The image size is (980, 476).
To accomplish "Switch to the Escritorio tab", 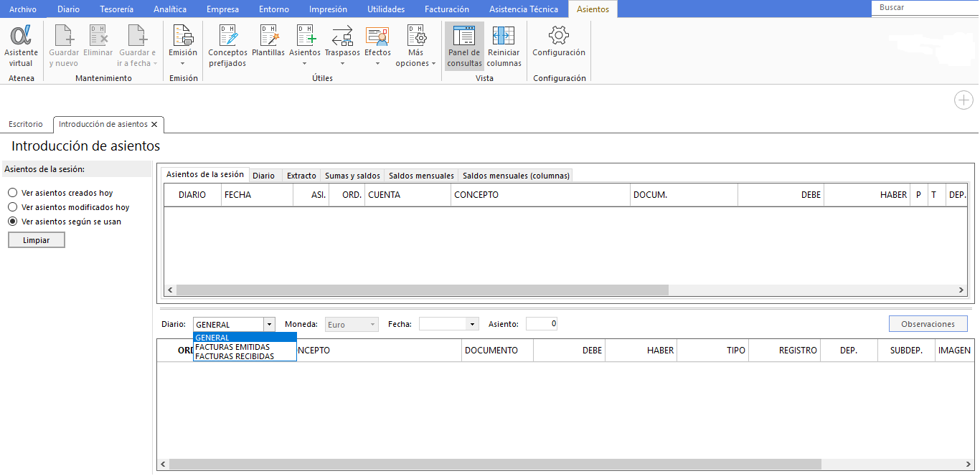I will click(26, 124).
